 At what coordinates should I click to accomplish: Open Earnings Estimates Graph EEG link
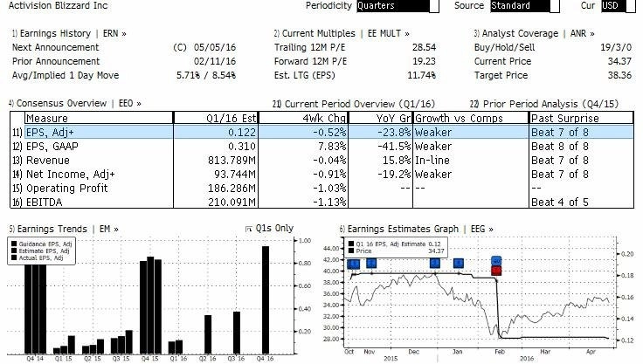[x=416, y=230]
